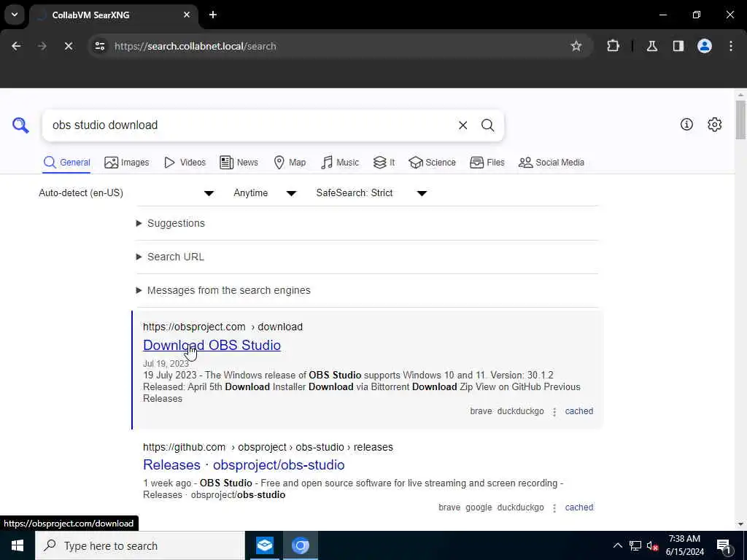This screenshot has height=560, width=747.
Task: Click the browser forward arrow
Action: pos(42,46)
